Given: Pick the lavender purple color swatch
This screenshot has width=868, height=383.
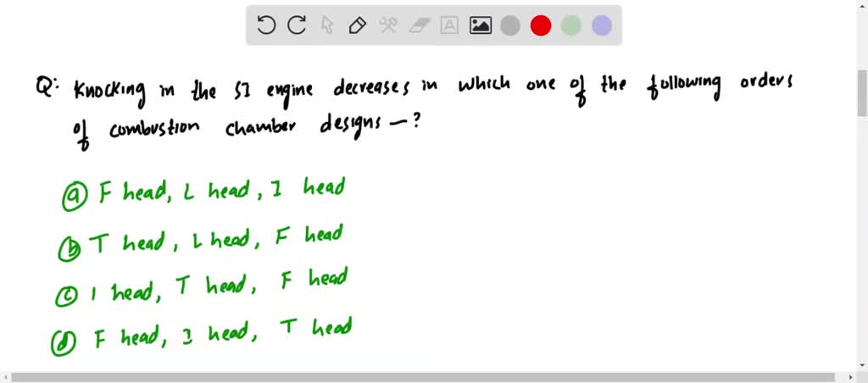Looking at the screenshot, I should (602, 25).
